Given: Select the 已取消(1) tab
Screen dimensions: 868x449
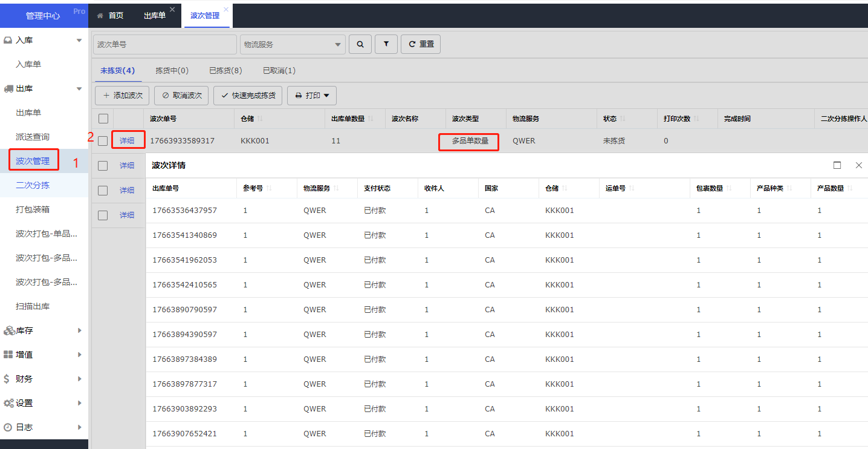Looking at the screenshot, I should [x=279, y=71].
